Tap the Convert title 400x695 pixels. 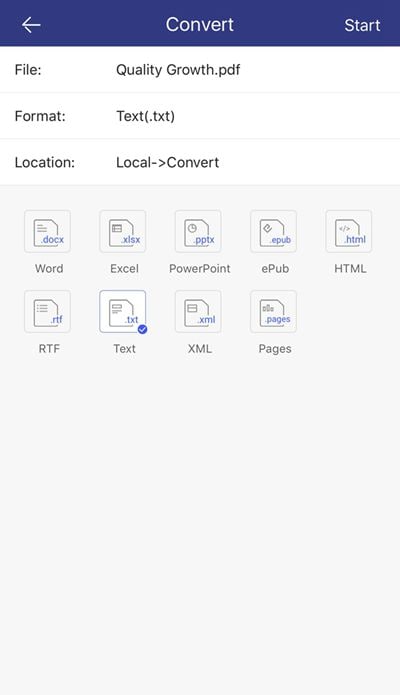coord(200,24)
